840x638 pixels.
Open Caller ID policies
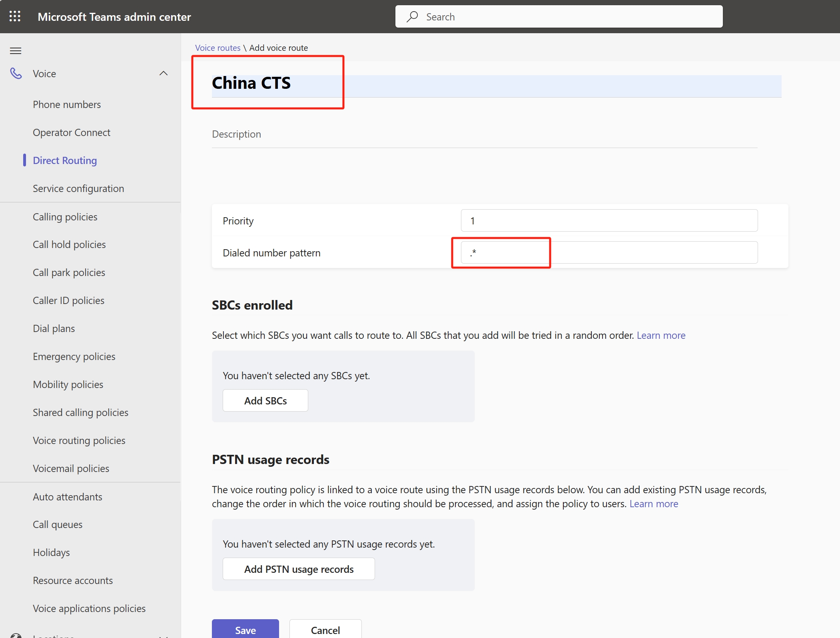point(68,300)
